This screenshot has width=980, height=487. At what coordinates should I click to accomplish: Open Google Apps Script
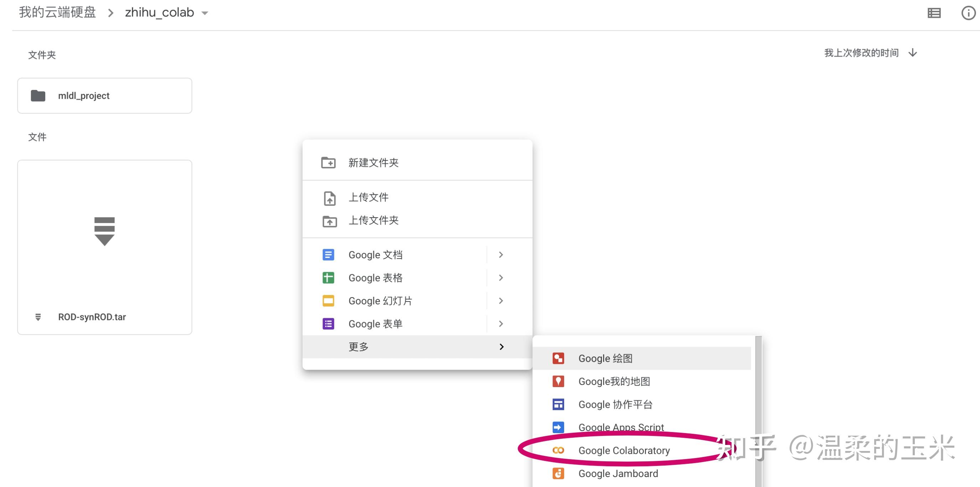(621, 427)
